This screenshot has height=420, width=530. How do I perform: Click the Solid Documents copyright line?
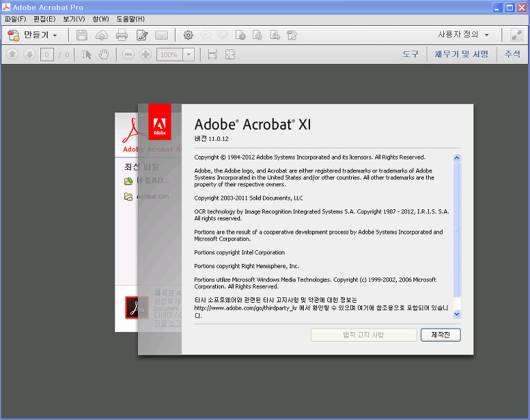pos(248,198)
